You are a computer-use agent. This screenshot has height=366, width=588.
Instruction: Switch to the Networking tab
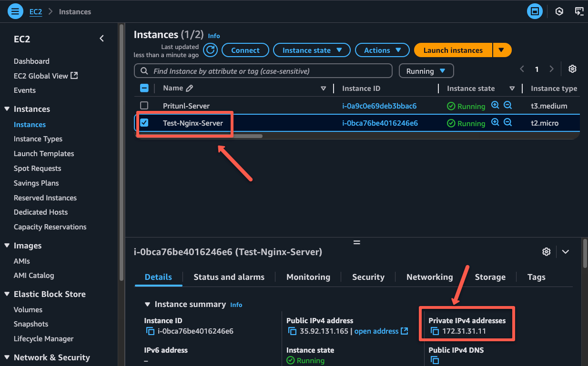(x=430, y=277)
